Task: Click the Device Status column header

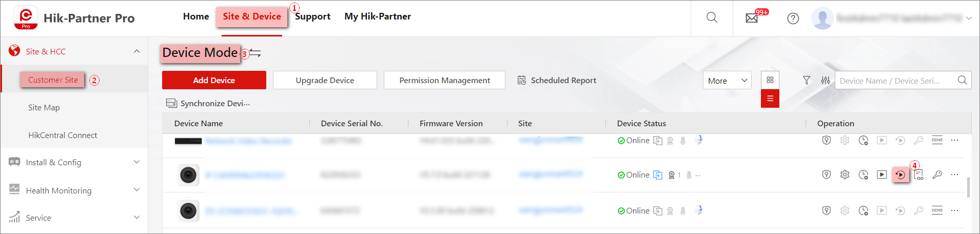Action: click(641, 124)
